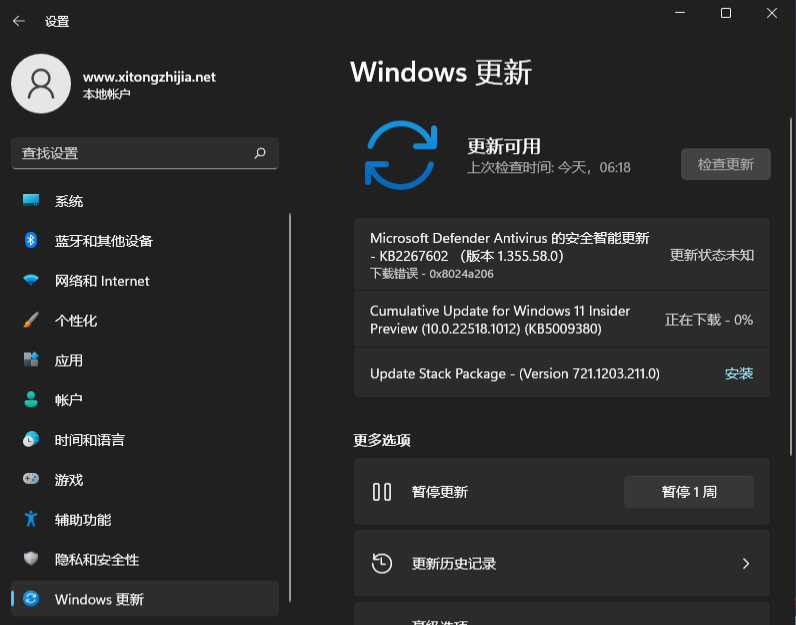The image size is (796, 625).
Task: Click the 隐私和安全性 shield icon
Action: [x=31, y=558]
